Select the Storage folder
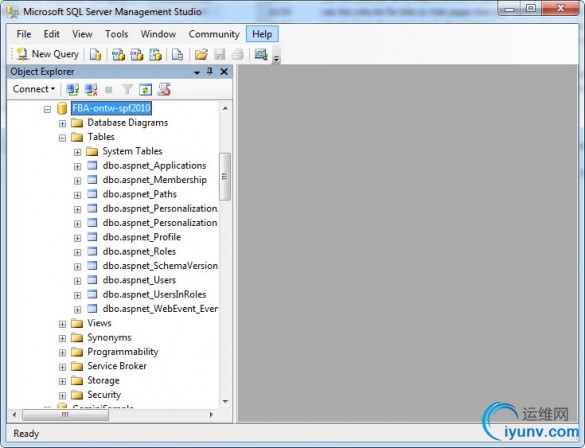Viewport: 585px width, 448px height. (x=103, y=380)
